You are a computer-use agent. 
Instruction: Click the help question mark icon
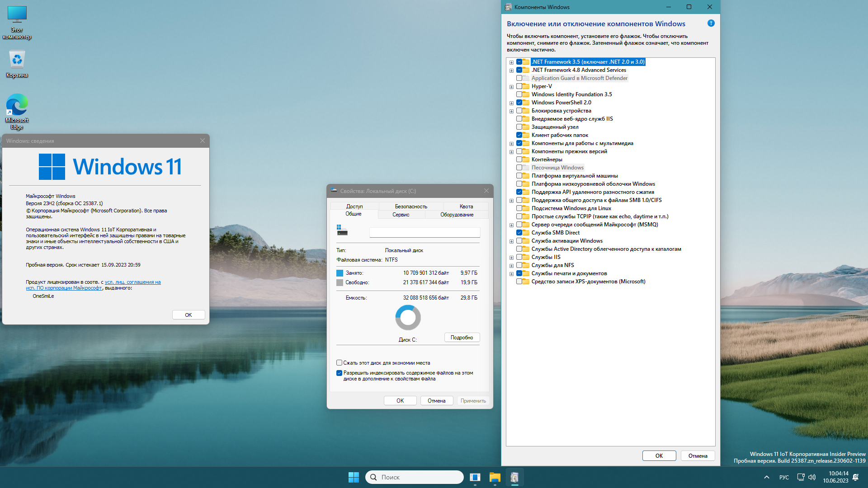coord(711,23)
